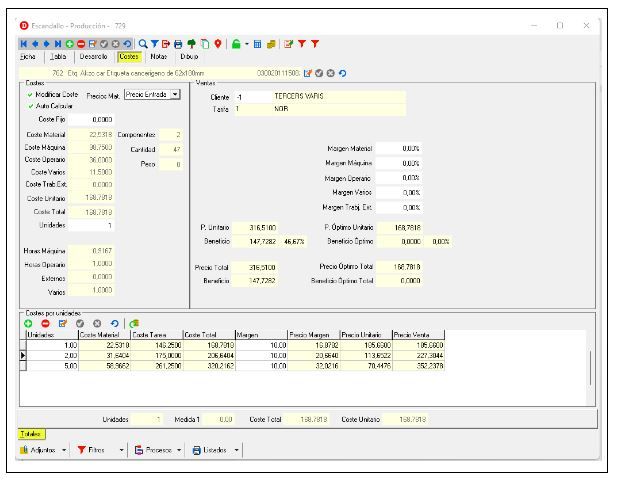Click the Cliente code field

pyautogui.click(x=253, y=97)
